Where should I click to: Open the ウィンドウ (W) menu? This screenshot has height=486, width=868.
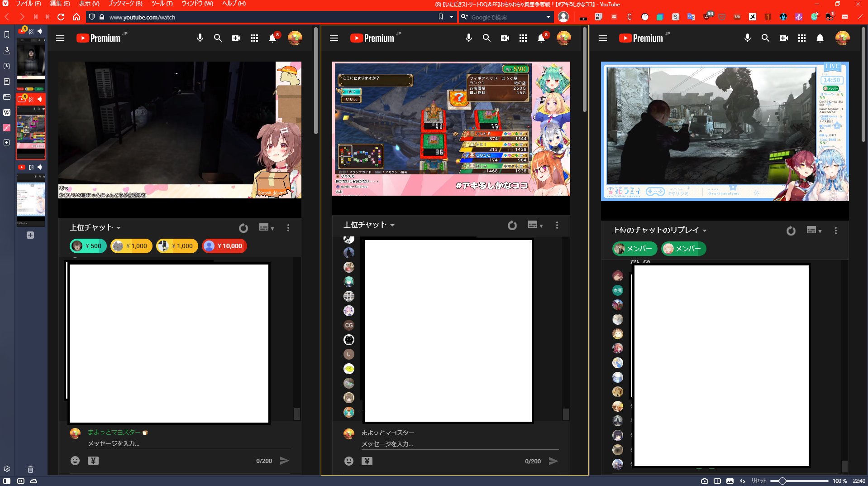click(197, 4)
